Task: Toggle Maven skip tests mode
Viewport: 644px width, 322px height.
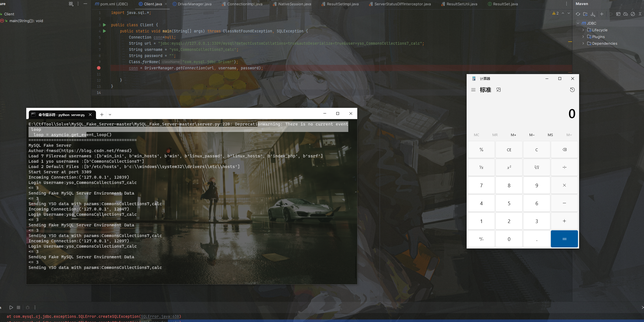Action: (633, 14)
